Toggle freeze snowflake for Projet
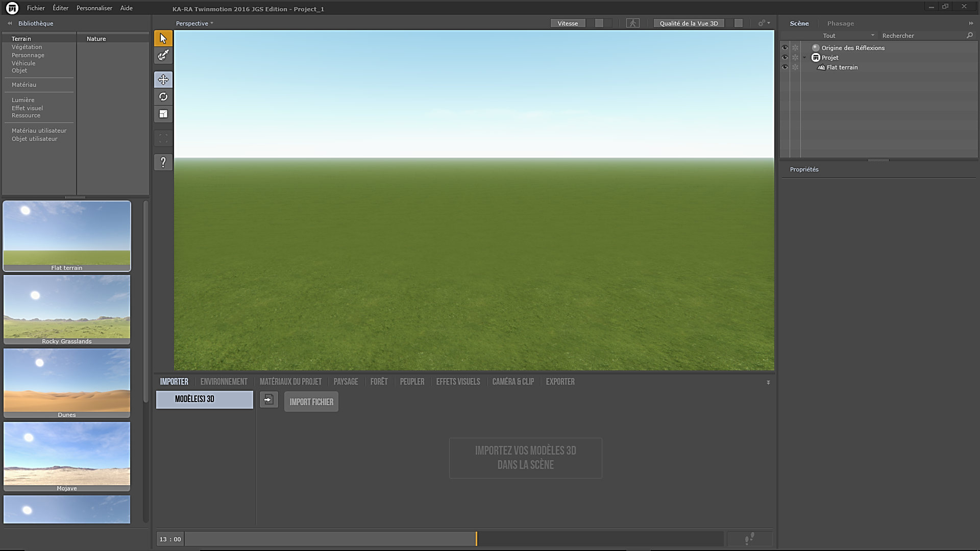This screenshot has width=980, height=551. pyautogui.click(x=795, y=58)
